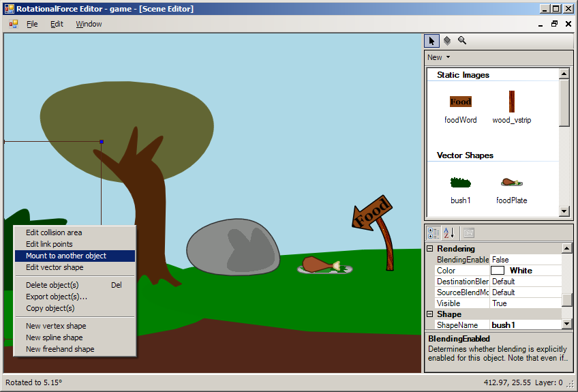Pick the wood_vstrip static image
This screenshot has width=578, height=392.
(511, 102)
